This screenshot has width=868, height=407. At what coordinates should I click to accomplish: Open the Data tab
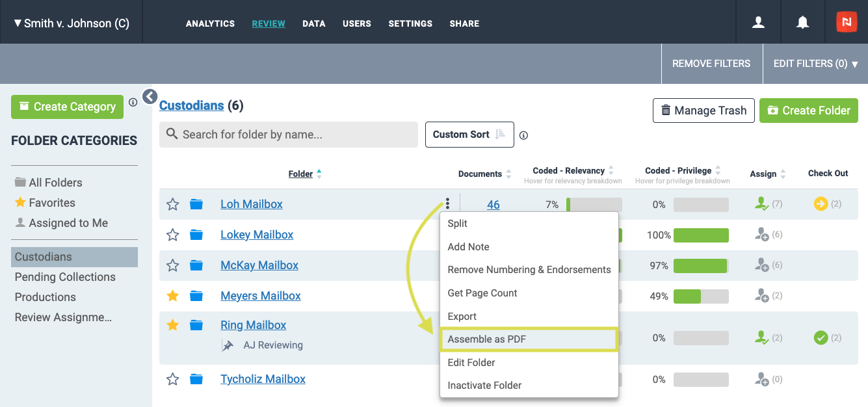coord(313,23)
